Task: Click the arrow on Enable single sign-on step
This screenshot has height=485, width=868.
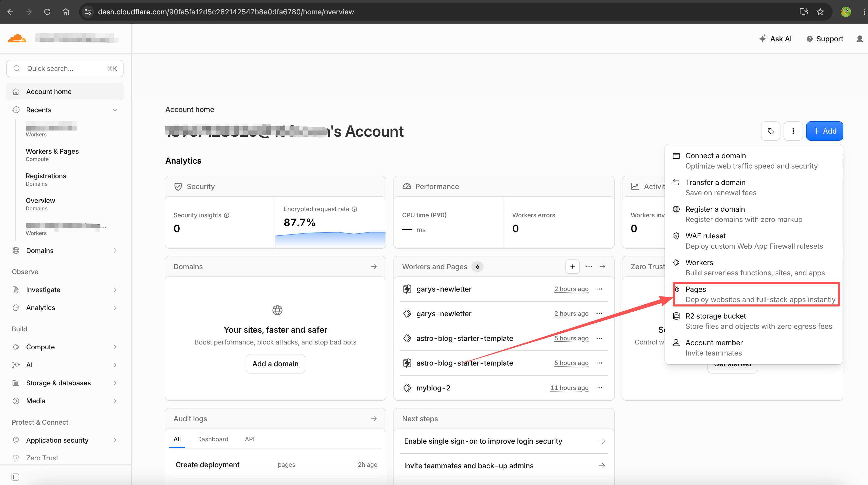Action: [602, 441]
